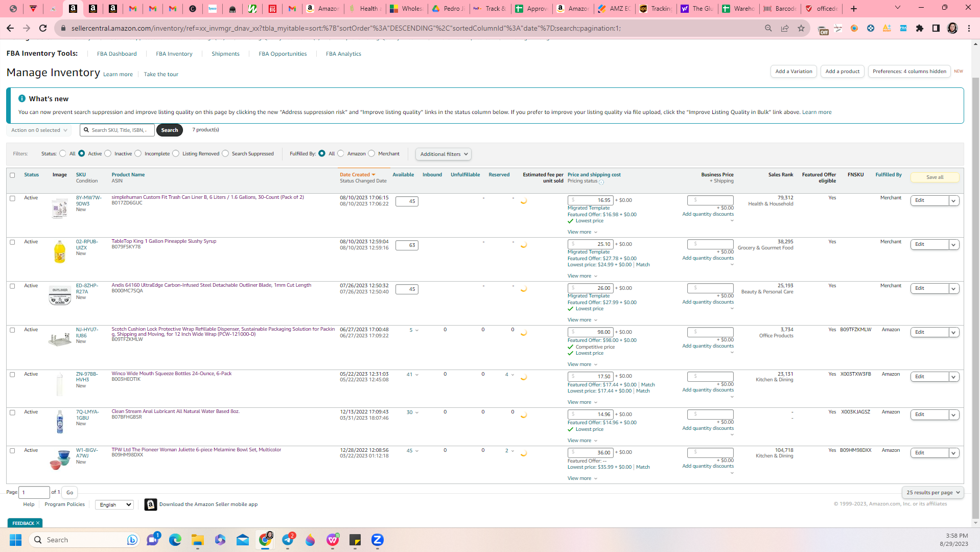Open the Mail app from the taskbar
Image resolution: width=980 pixels, height=552 pixels.
pos(243,540)
